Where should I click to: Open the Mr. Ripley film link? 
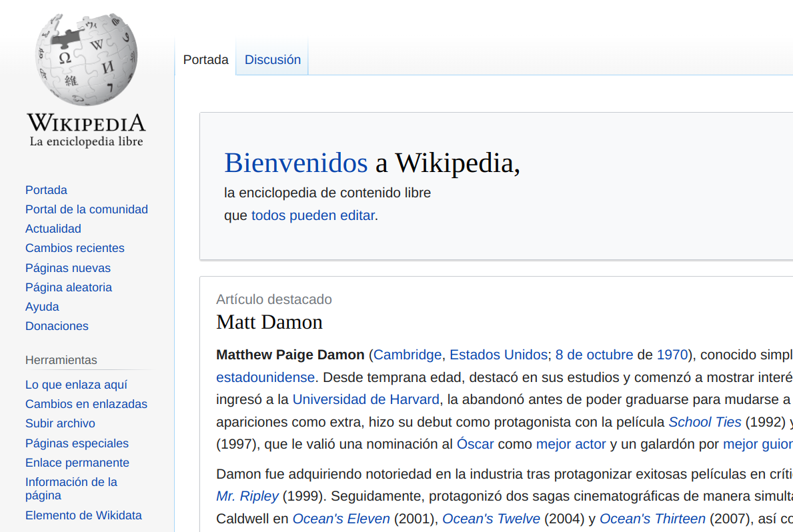(x=247, y=496)
